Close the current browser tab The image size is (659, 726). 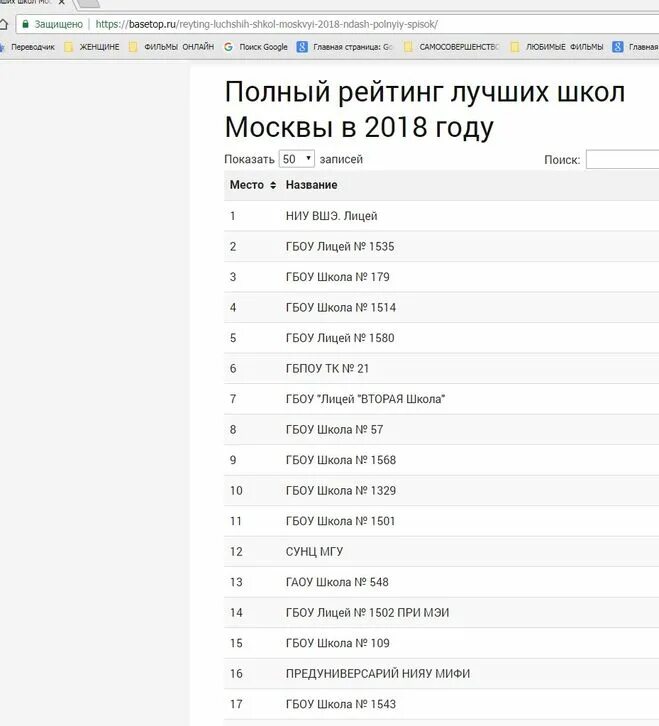pos(61,2)
